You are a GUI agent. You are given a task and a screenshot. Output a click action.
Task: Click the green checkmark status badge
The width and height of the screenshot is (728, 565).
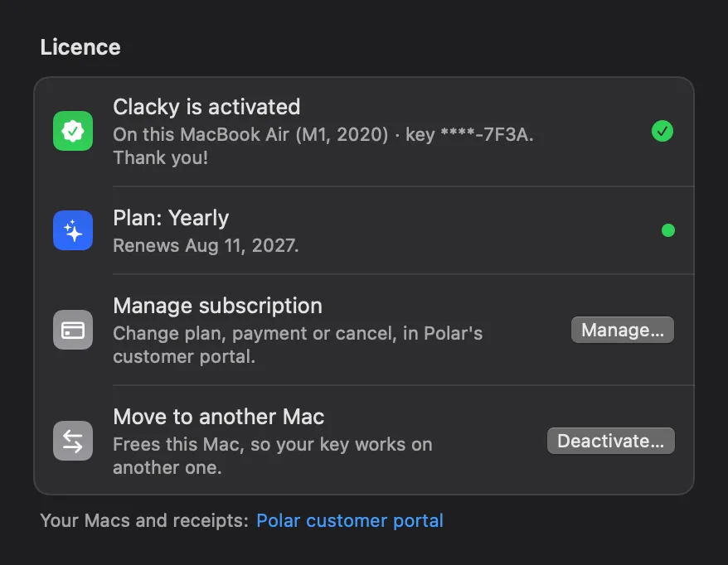coord(662,131)
